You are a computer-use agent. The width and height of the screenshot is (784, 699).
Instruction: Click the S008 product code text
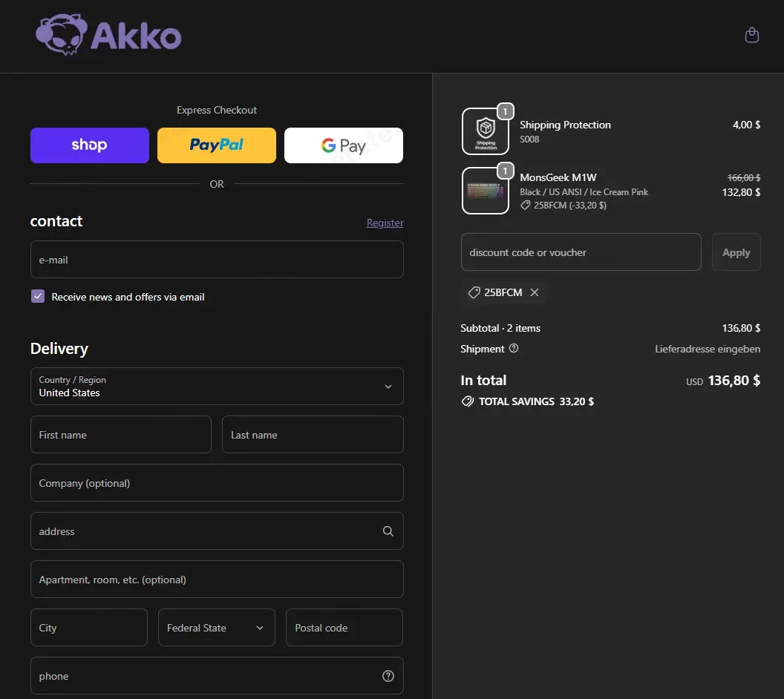click(x=529, y=140)
